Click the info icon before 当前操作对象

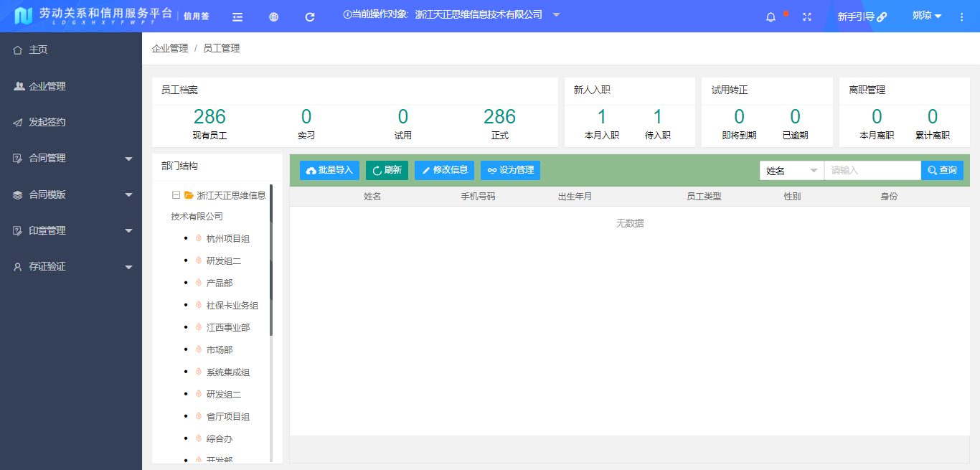point(347,14)
